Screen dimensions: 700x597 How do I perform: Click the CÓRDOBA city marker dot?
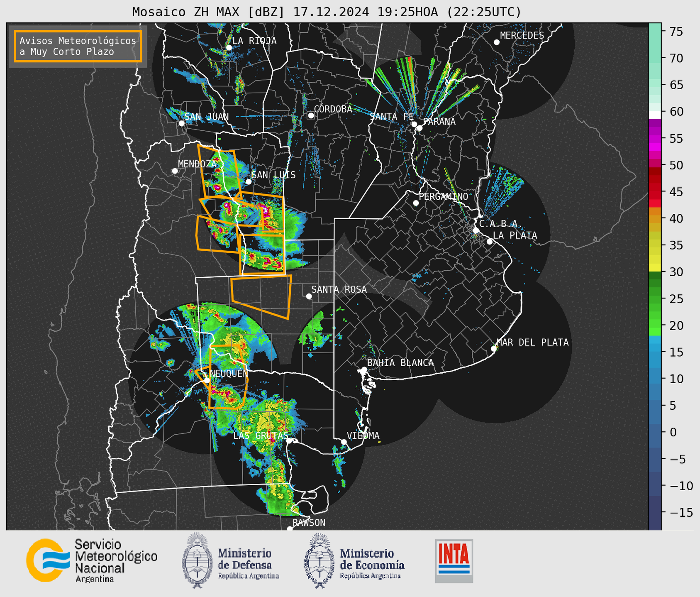coord(311,115)
